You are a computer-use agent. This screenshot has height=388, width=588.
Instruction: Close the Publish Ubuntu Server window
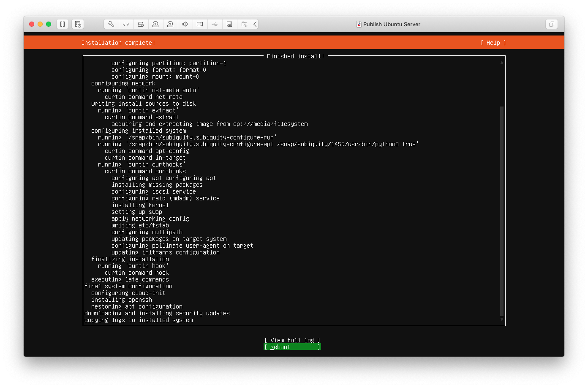[x=32, y=24]
